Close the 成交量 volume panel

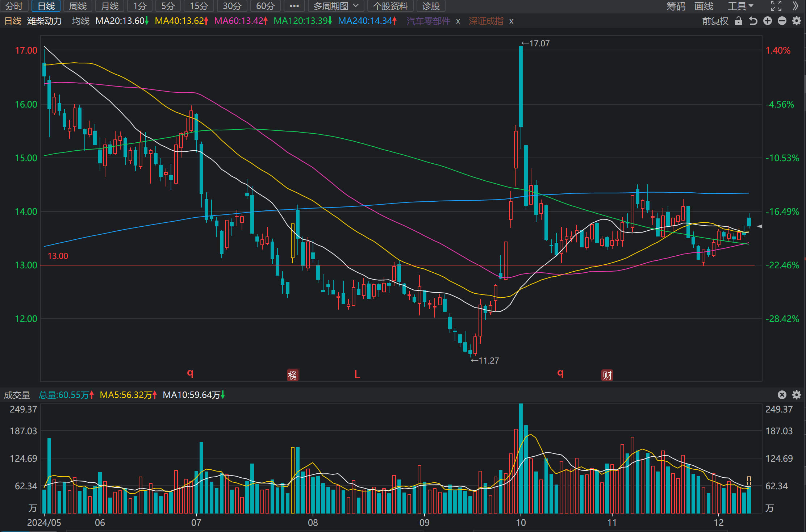[x=782, y=395]
